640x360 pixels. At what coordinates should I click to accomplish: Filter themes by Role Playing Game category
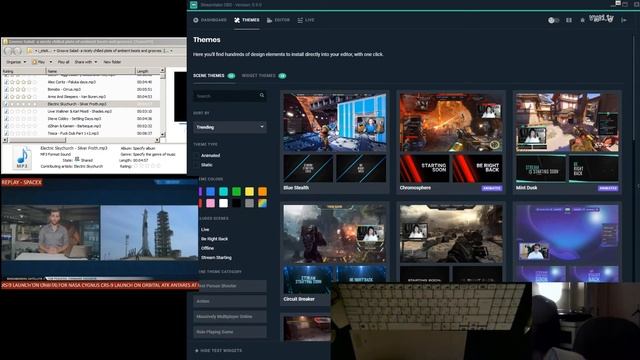[x=230, y=332]
